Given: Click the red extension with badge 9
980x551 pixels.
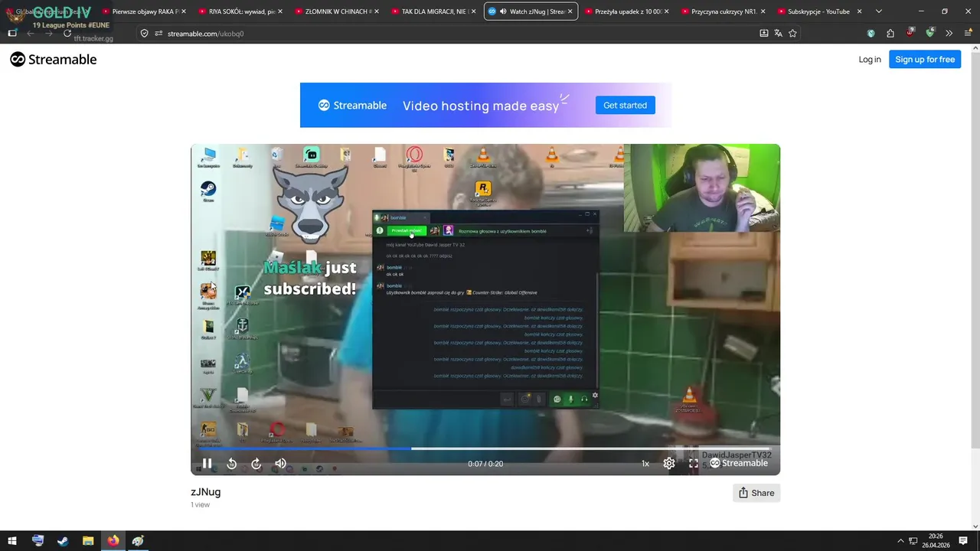Looking at the screenshot, I should (x=910, y=33).
